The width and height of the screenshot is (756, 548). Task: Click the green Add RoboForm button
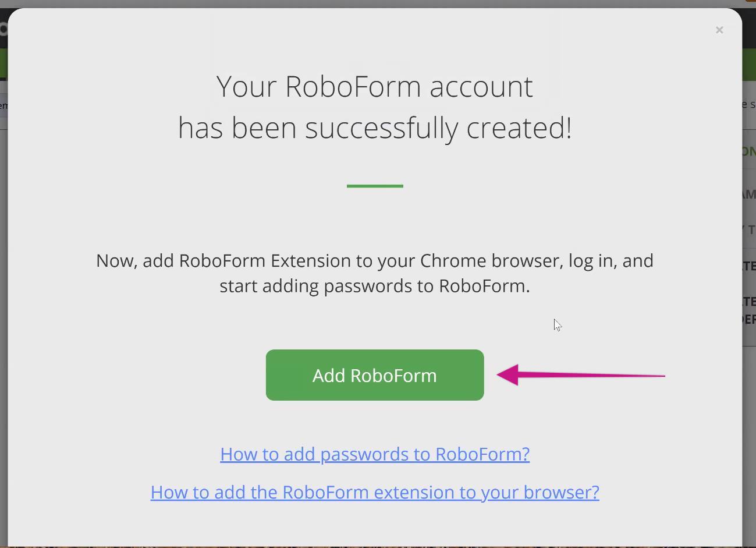point(375,375)
